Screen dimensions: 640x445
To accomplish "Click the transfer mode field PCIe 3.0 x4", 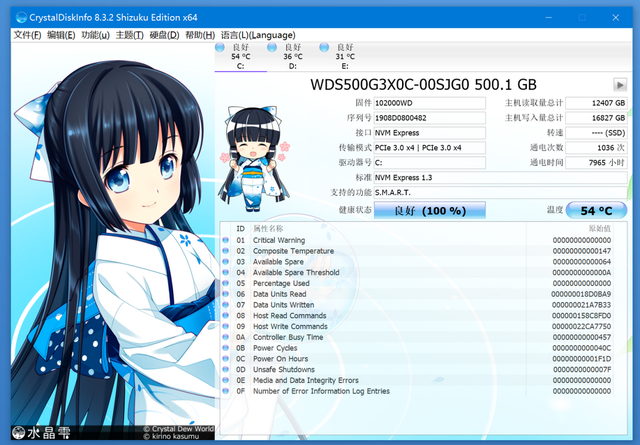I will (x=430, y=148).
